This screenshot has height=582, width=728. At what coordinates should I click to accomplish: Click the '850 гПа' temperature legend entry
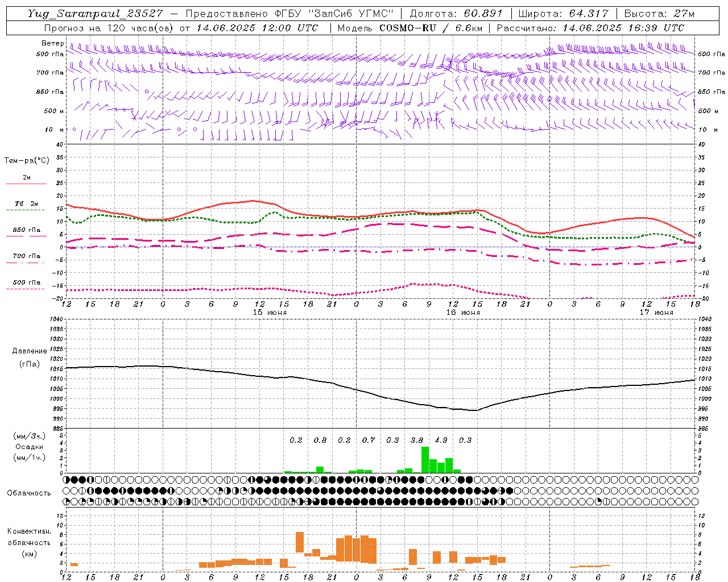(x=27, y=230)
